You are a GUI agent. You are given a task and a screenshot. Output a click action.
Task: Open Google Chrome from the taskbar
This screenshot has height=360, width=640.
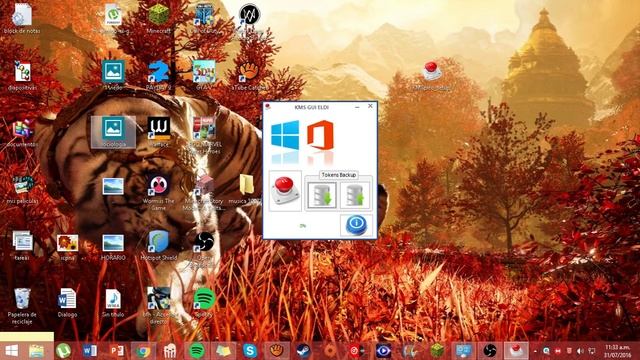pyautogui.click(x=143, y=351)
